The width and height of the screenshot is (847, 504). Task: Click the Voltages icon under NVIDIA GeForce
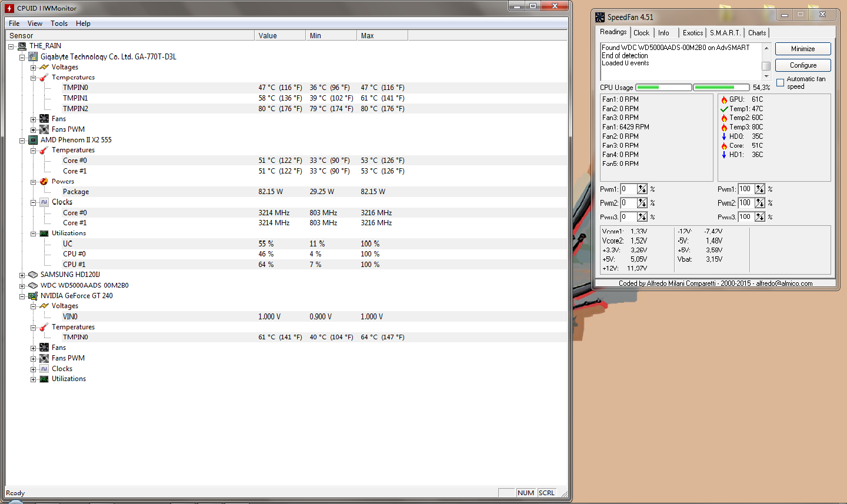[x=44, y=306]
